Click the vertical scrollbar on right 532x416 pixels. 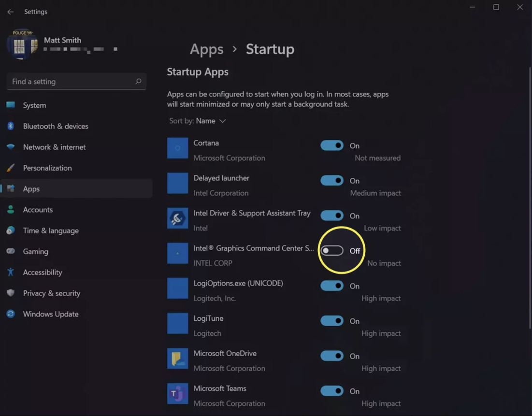530,198
